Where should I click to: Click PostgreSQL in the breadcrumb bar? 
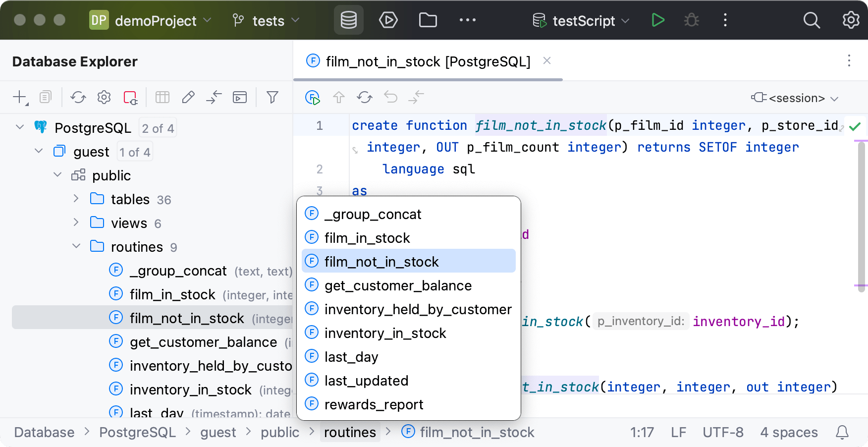(137, 433)
